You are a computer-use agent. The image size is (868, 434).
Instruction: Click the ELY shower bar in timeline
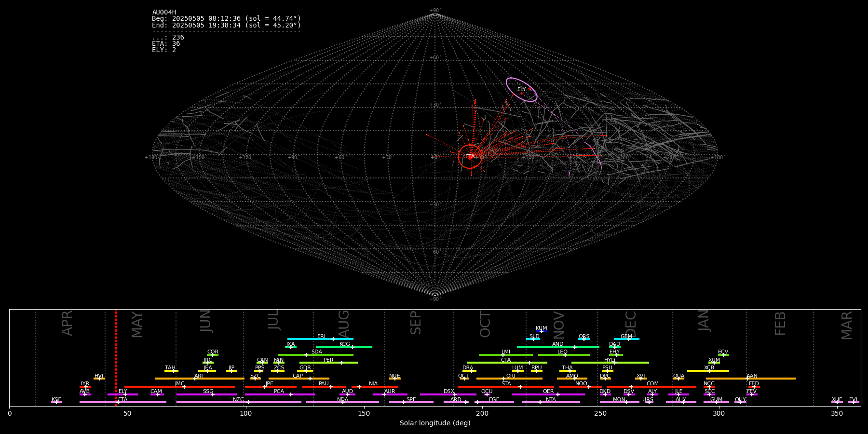(122, 394)
